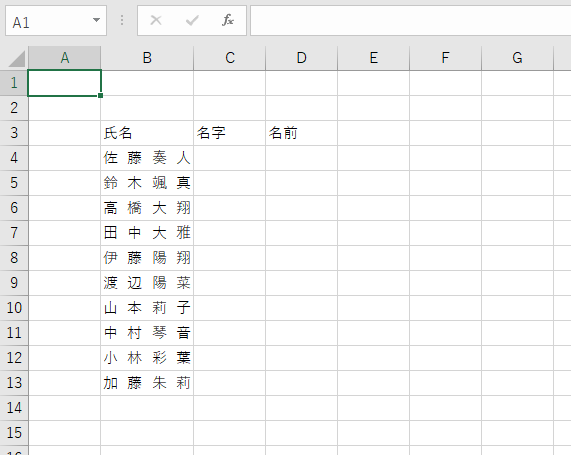
Task: Select the 名前 header cell
Action: click(x=302, y=133)
